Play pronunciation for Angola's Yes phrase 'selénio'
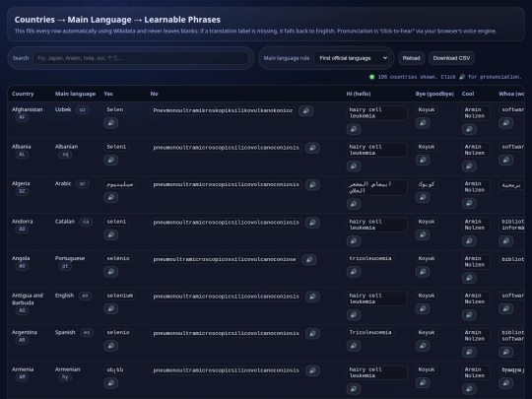532x399 pixels. 111,272
